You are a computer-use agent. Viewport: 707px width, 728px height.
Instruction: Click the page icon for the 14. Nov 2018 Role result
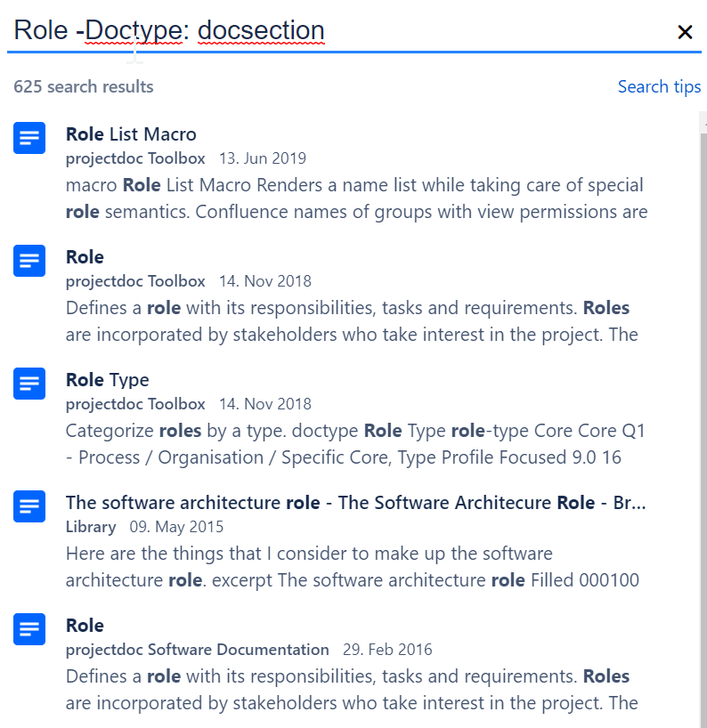pos(29,261)
